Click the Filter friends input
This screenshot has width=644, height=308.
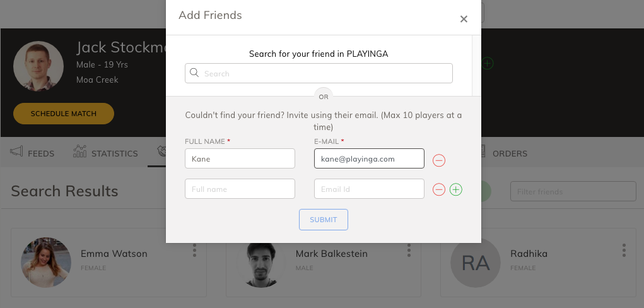click(573, 191)
